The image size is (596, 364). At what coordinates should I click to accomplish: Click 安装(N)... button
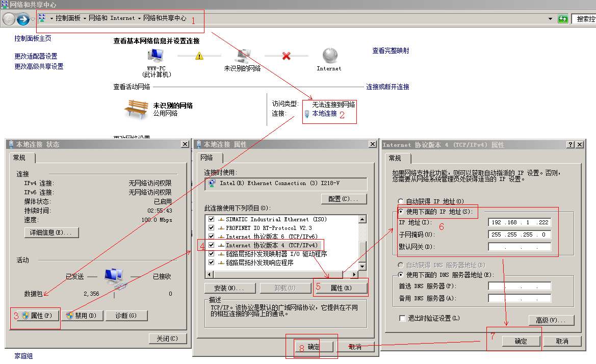(230, 289)
